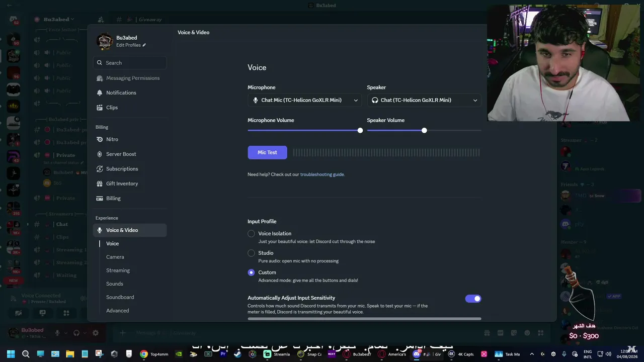
Task: Open Subscriptions settings page
Action: tap(130, 169)
